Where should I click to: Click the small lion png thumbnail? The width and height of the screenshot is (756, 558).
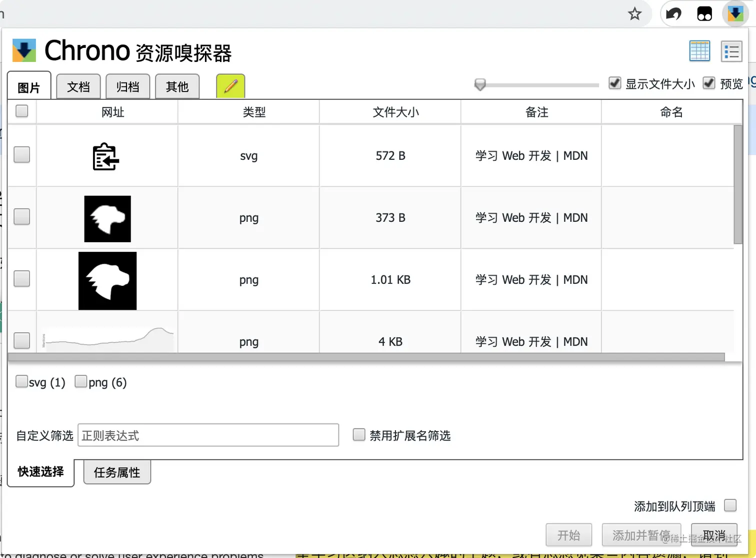107,219
